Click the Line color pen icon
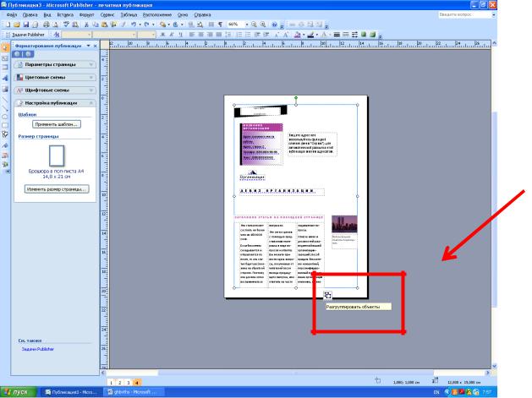Screen dimensions: 532x398 point(310,35)
